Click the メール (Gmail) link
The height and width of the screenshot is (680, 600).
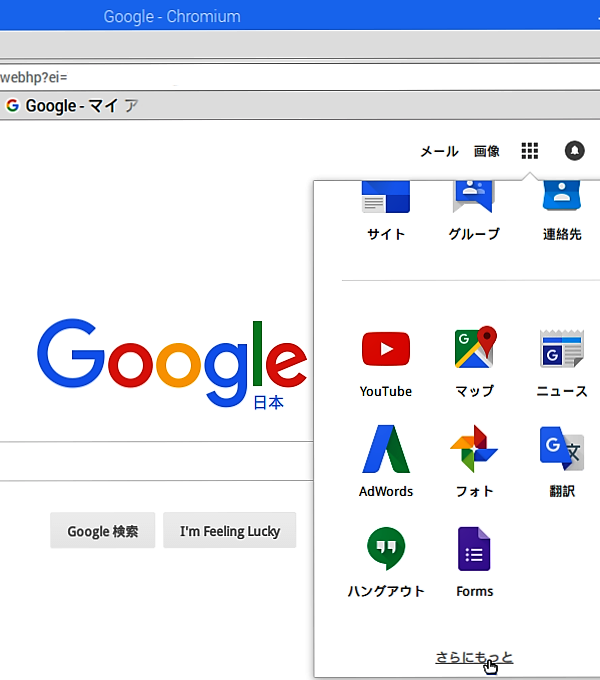click(439, 151)
